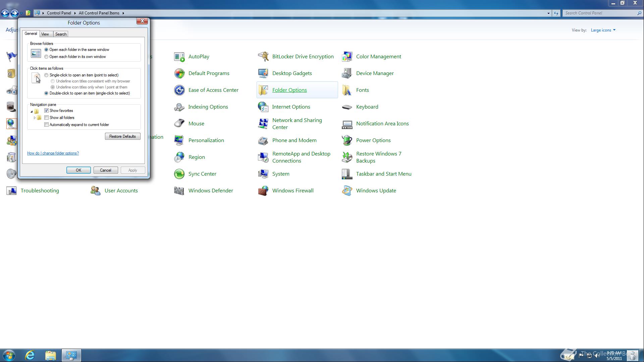
Task: Open the Phone and Modem icon
Action: click(263, 140)
